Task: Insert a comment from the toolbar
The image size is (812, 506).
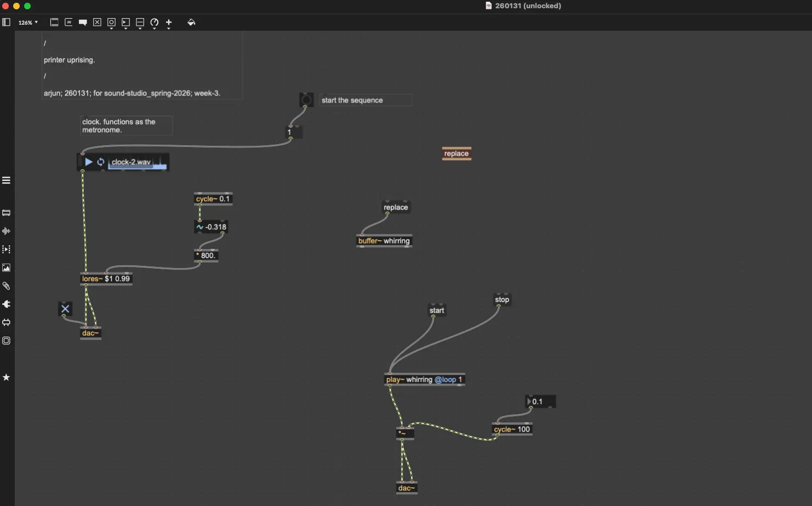Action: pos(83,22)
